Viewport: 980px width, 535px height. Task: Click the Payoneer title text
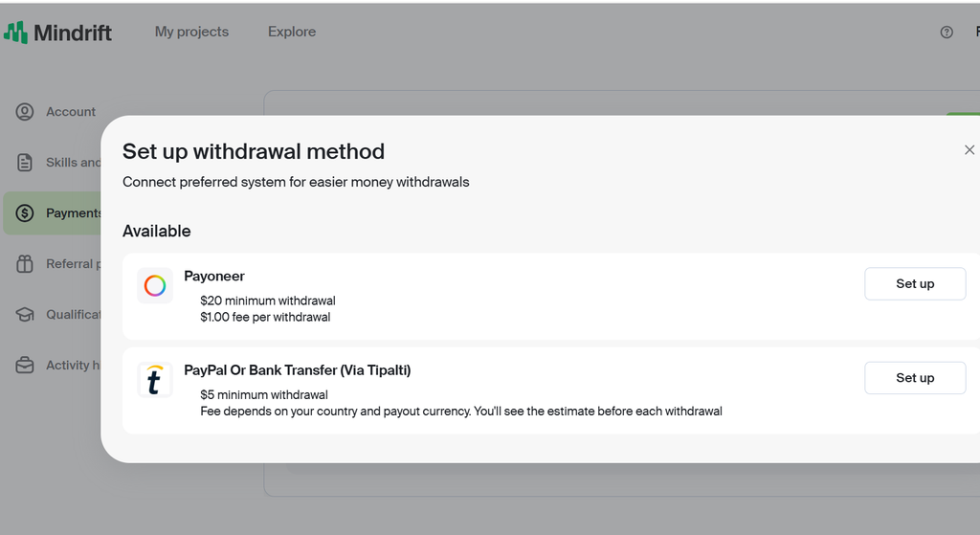click(214, 277)
